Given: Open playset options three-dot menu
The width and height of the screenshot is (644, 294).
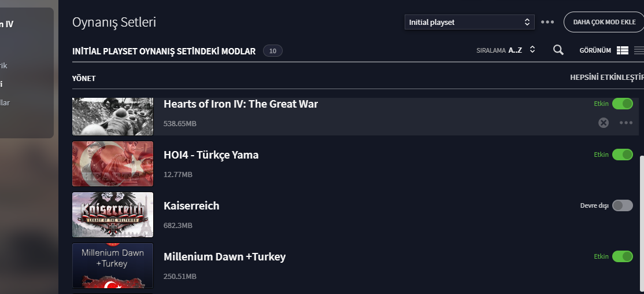Looking at the screenshot, I should point(547,22).
